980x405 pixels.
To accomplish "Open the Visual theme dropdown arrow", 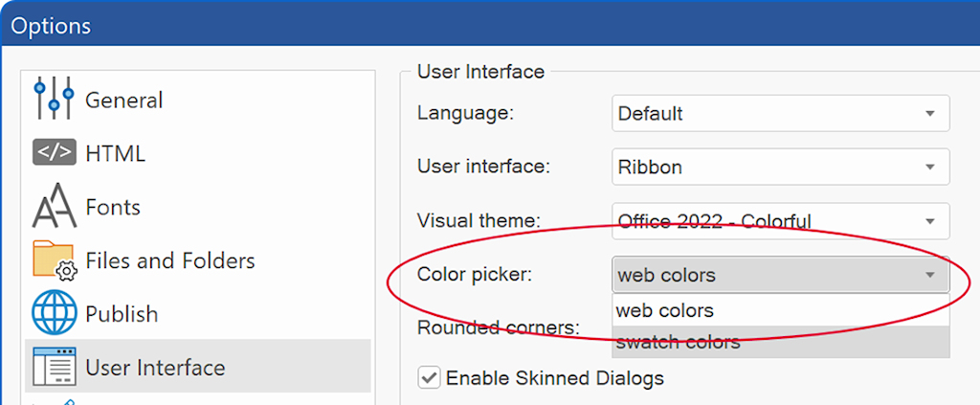I will click(x=930, y=221).
